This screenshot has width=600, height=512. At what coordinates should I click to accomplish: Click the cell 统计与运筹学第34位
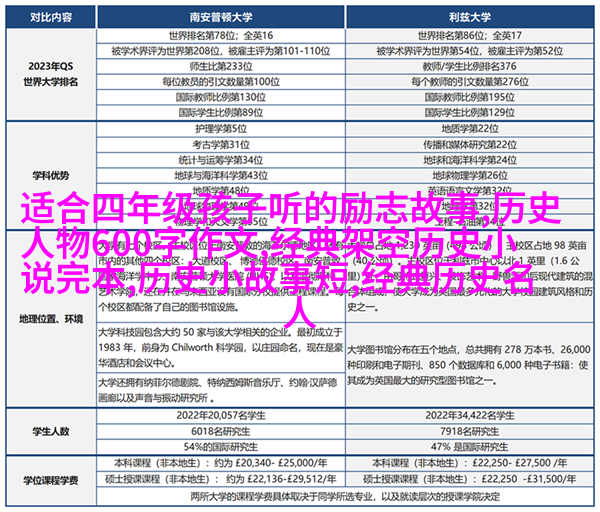[221, 160]
